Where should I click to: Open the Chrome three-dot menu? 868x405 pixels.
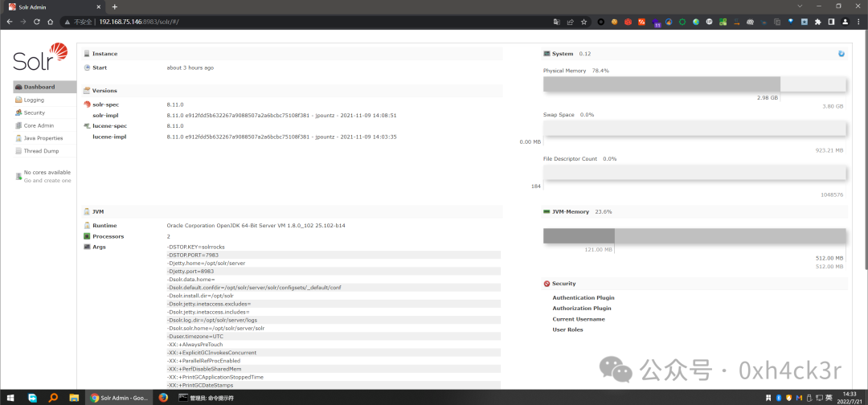pos(858,22)
